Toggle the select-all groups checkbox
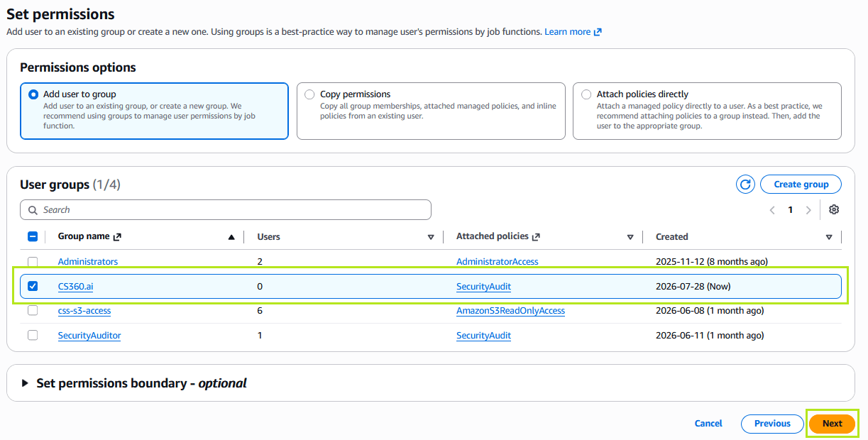The width and height of the screenshot is (868, 440). coord(33,237)
